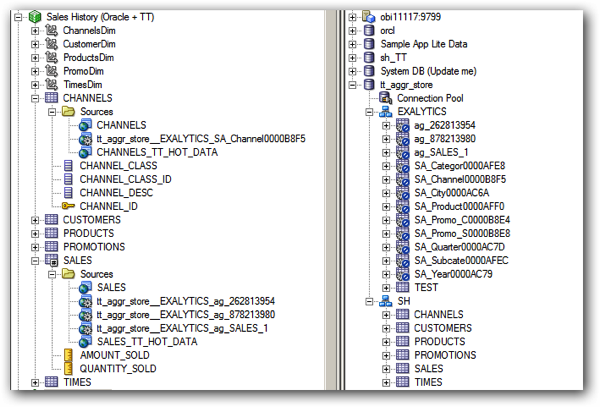Click the ag_262813954 aggregate table icon in the EXALYTICS schema
This screenshot has width=600, height=407.
click(x=403, y=125)
